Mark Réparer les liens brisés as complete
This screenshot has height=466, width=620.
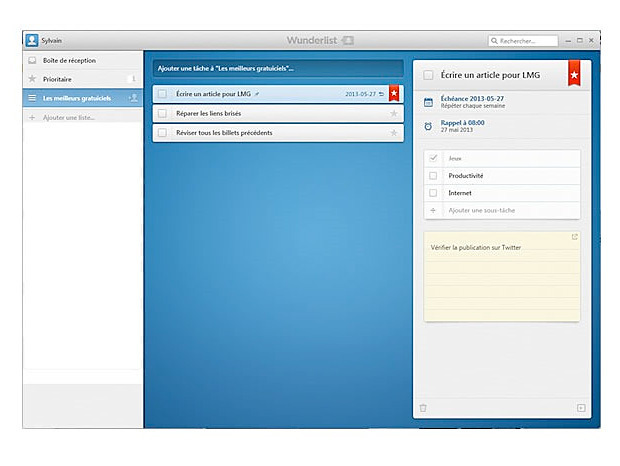pyautogui.click(x=162, y=113)
